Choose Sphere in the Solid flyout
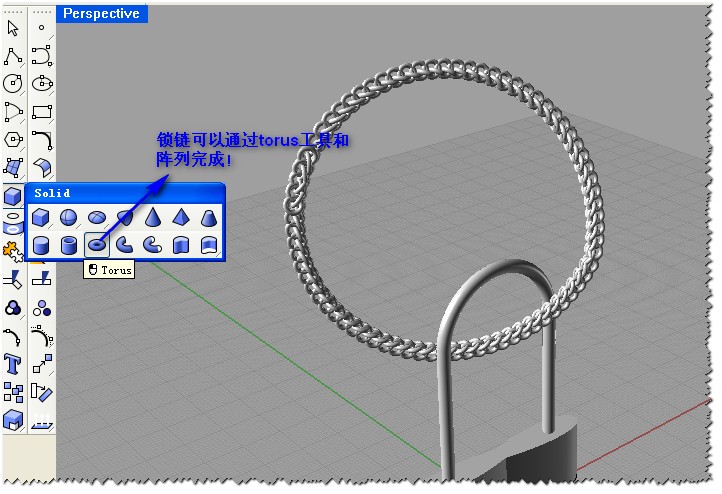 69,217
